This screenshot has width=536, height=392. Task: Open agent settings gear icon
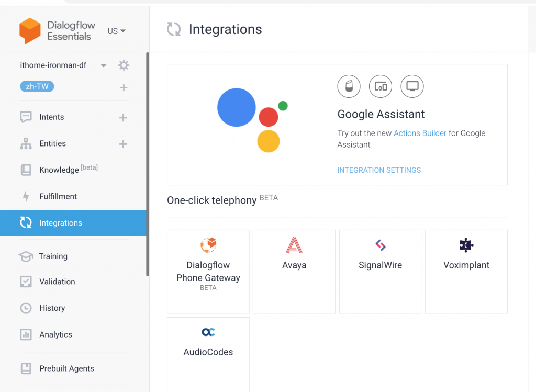coord(124,65)
